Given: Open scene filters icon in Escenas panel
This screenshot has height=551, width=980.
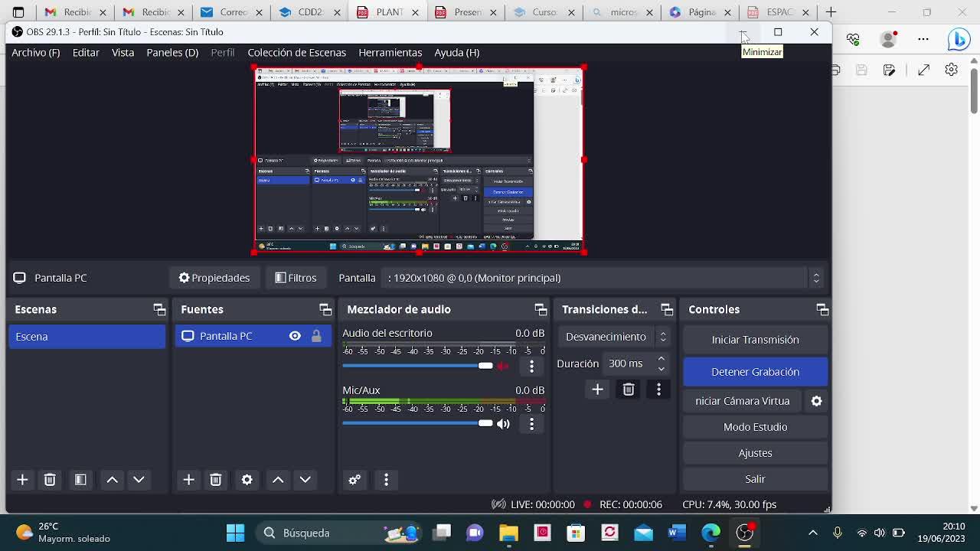Looking at the screenshot, I should pos(80,479).
